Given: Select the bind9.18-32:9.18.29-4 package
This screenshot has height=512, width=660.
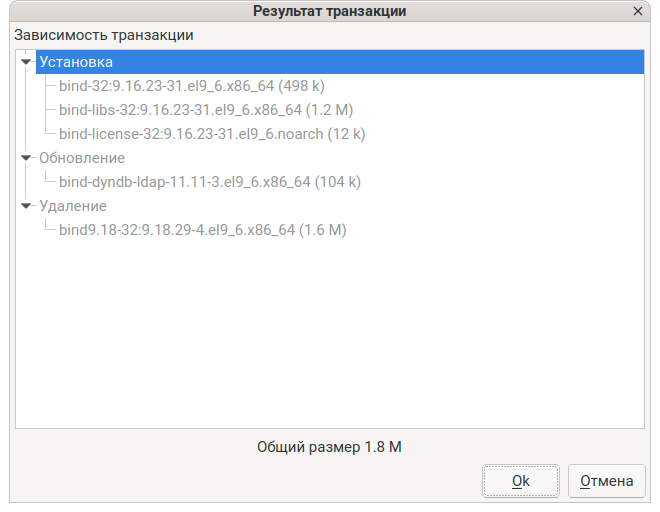Looking at the screenshot, I should click(202, 230).
